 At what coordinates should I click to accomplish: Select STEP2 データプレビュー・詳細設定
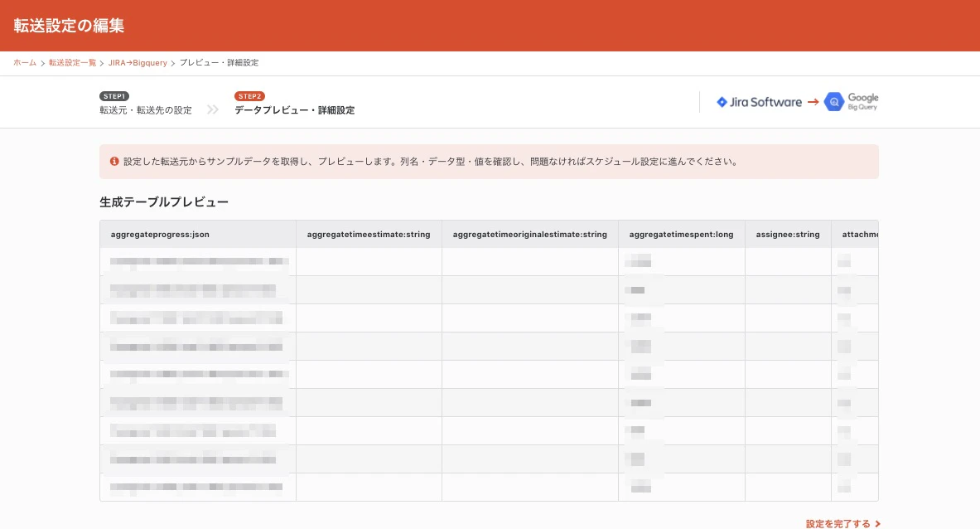[x=294, y=104]
